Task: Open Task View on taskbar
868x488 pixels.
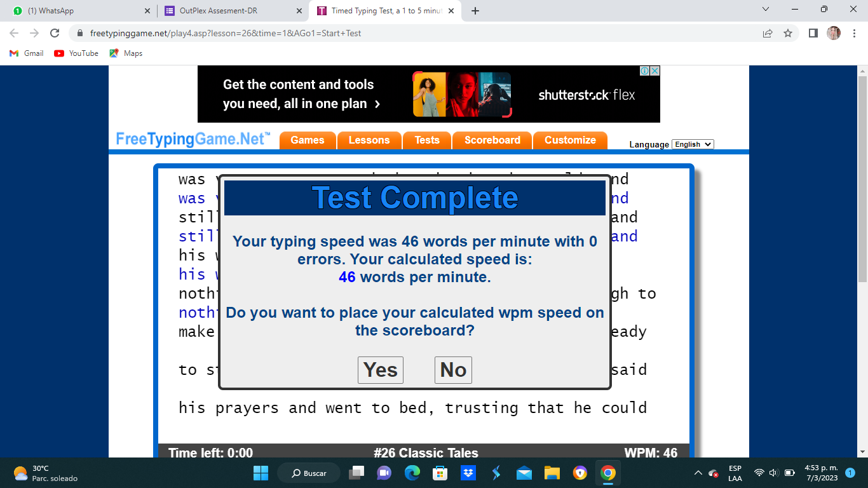Action: pyautogui.click(x=357, y=473)
